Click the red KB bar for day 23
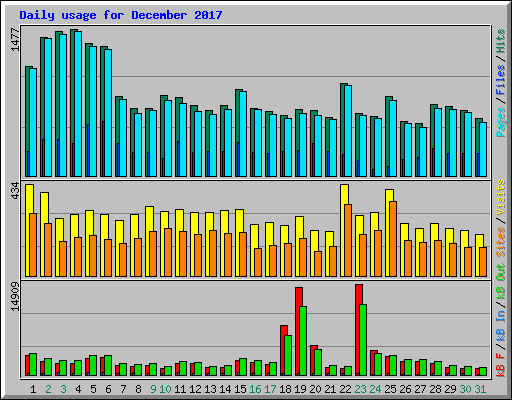The height and width of the screenshot is (400, 512). (x=359, y=330)
